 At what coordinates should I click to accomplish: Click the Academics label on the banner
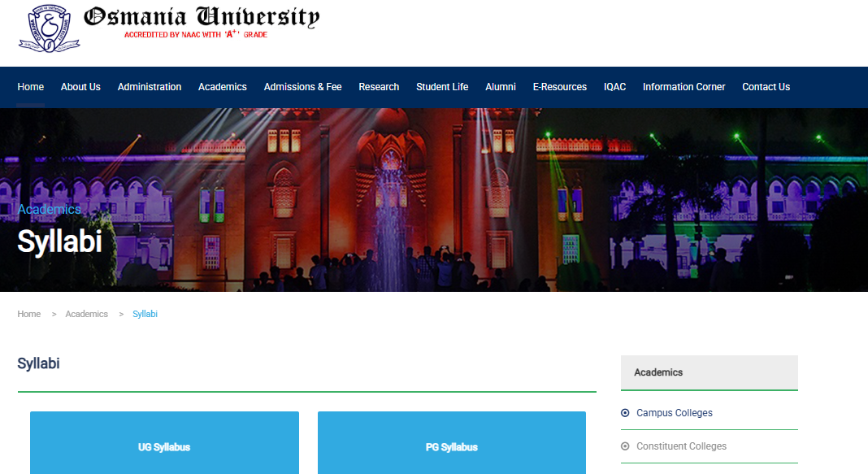tap(50, 209)
